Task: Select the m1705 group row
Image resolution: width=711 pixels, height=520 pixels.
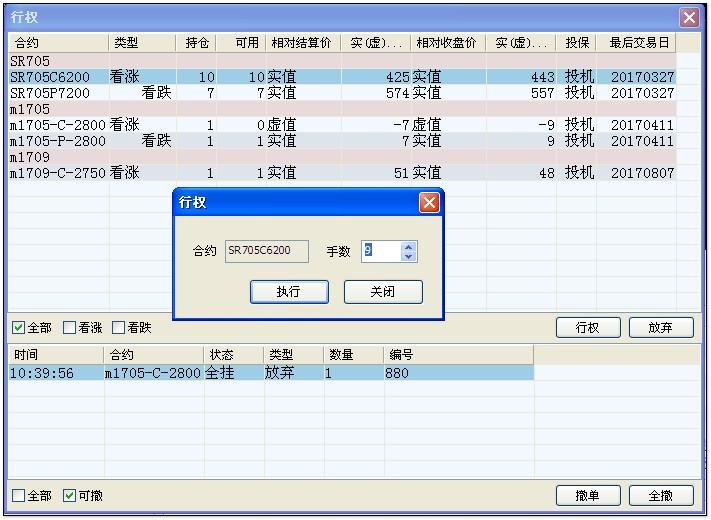Action: [342, 109]
